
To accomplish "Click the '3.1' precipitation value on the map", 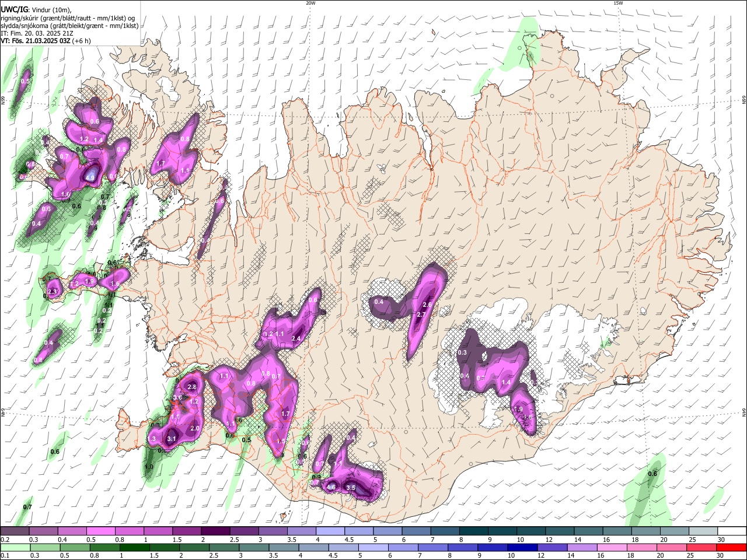I will 172,439.
